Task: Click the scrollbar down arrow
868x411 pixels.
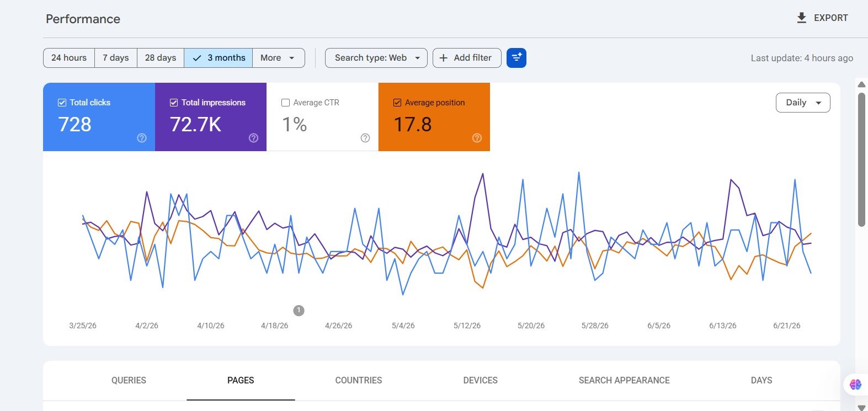Action: click(861, 408)
